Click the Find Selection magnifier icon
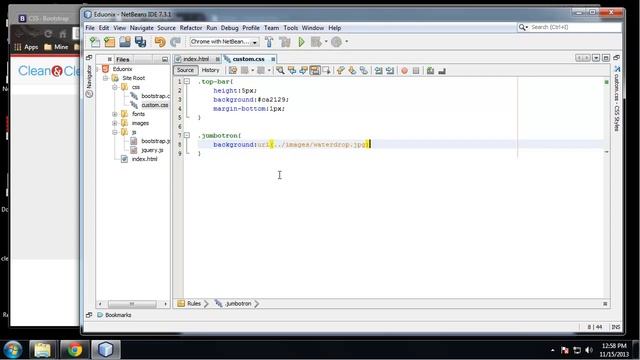This screenshot has width=640, height=360. pyautogui.click(x=280, y=71)
